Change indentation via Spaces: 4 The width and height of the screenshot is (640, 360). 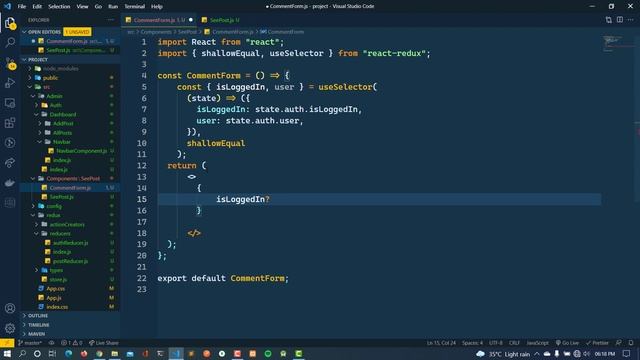pos(472,343)
